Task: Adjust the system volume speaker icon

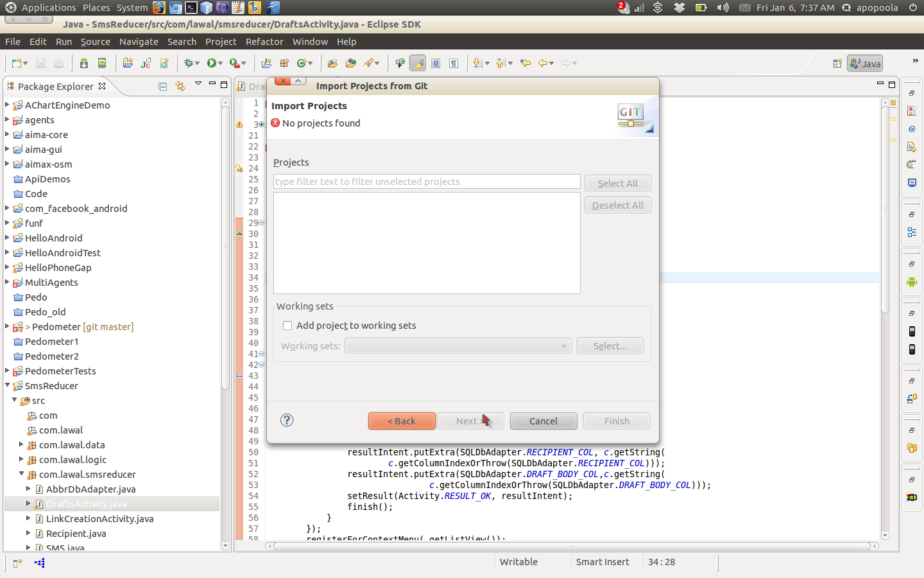Action: click(x=723, y=8)
